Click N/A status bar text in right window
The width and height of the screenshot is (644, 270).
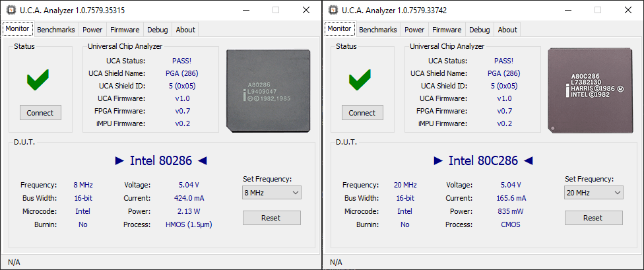(x=336, y=262)
